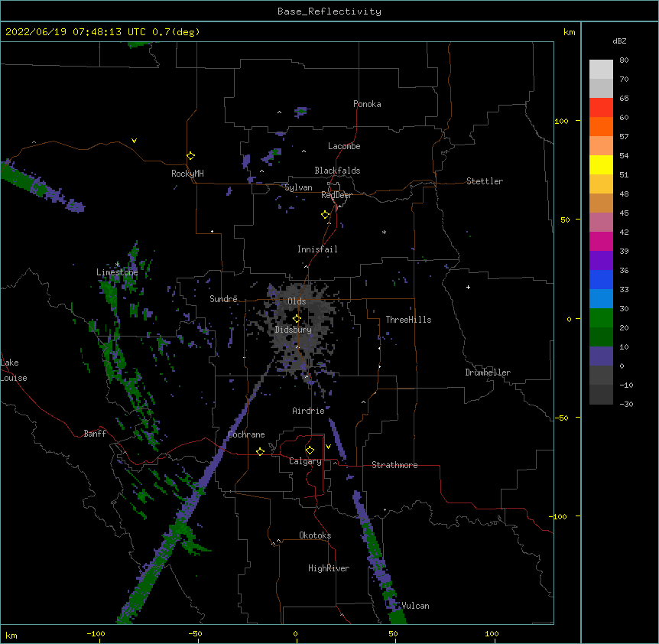Image resolution: width=659 pixels, height=644 pixels.
Task: Click the Banff town label
Action: (95, 434)
